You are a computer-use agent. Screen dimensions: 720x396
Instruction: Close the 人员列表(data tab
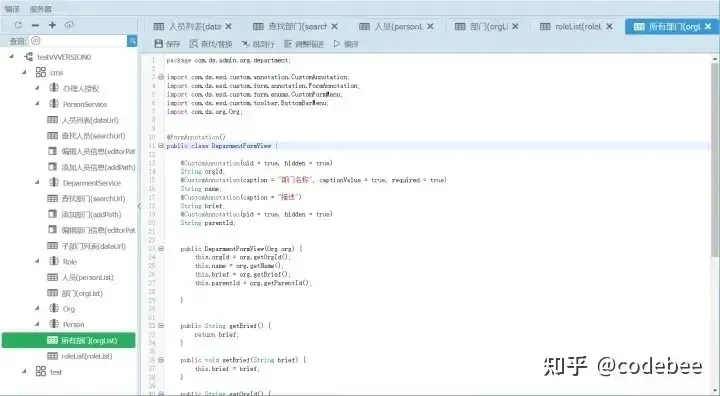tap(228, 27)
